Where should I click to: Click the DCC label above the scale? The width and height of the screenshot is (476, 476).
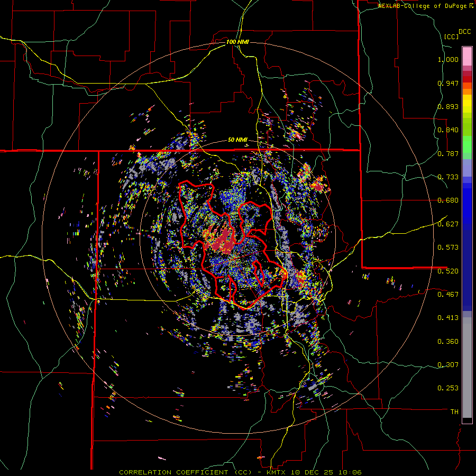pos(464,32)
